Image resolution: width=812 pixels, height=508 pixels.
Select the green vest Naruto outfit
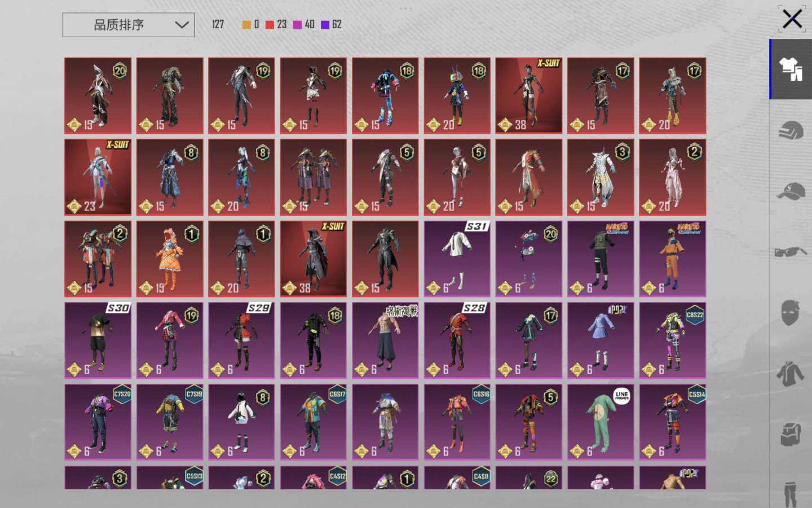point(601,259)
